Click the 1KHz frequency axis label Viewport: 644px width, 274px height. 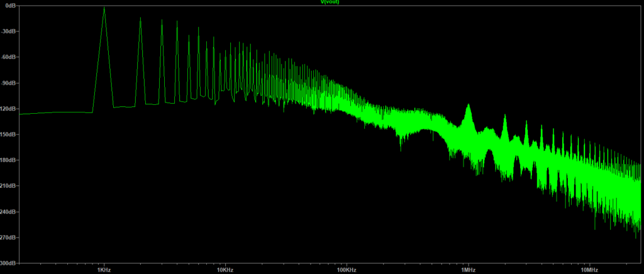[104, 269]
